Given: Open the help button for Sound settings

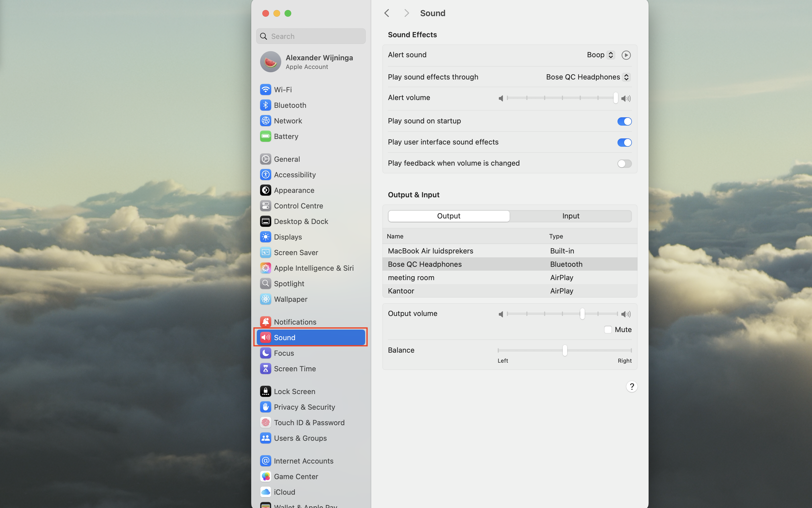Looking at the screenshot, I should pyautogui.click(x=631, y=386).
